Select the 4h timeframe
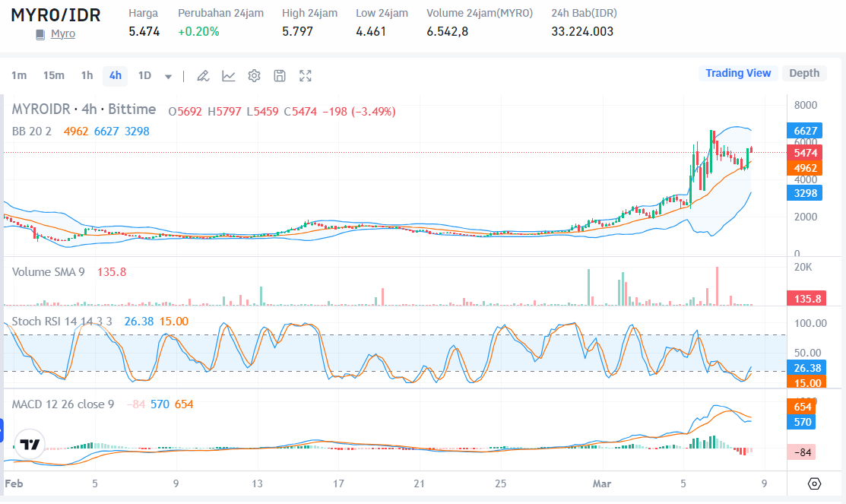 pyautogui.click(x=116, y=75)
